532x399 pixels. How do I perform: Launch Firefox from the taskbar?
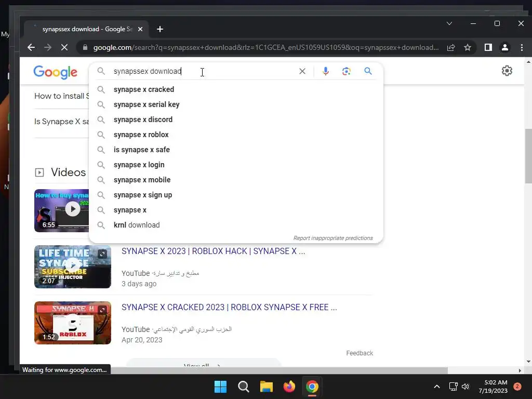click(x=289, y=387)
